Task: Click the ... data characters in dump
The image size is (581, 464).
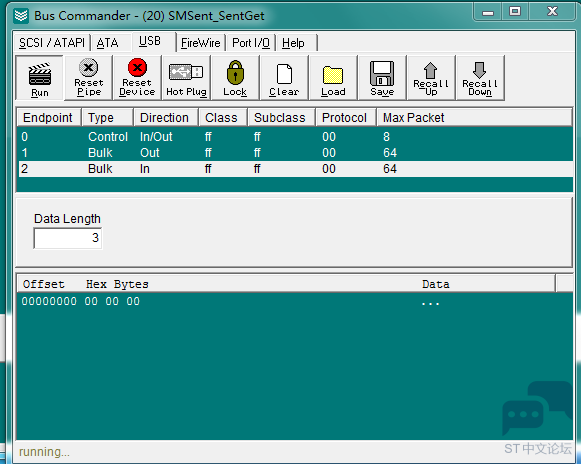Action: [430, 304]
